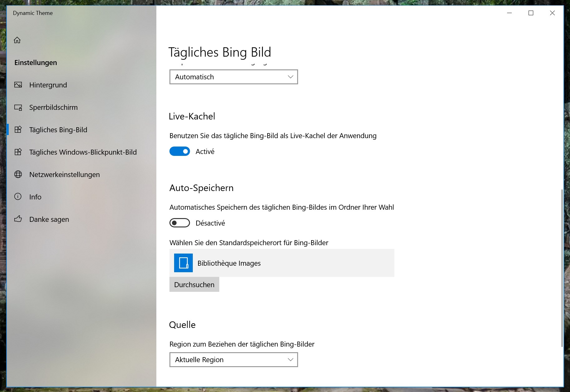Click the Dynamic Theme window title

point(33,13)
